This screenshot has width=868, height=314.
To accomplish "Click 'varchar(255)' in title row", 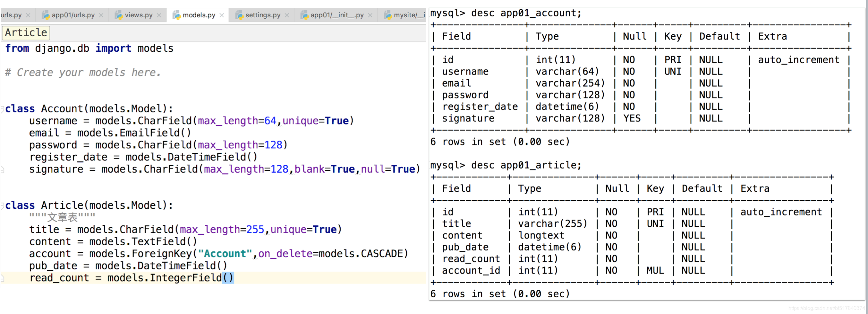I will (x=553, y=224).
